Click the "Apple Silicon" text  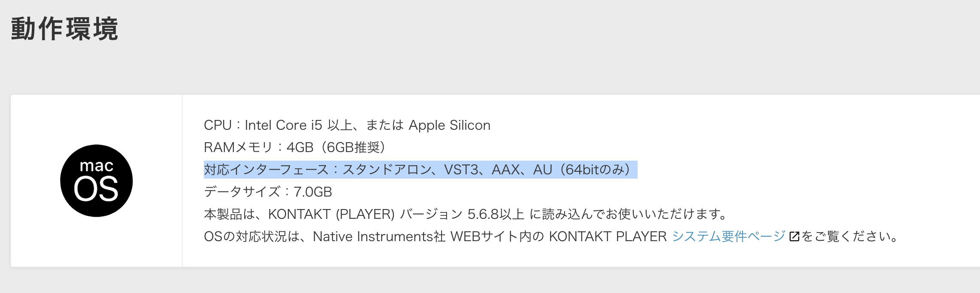[449, 125]
